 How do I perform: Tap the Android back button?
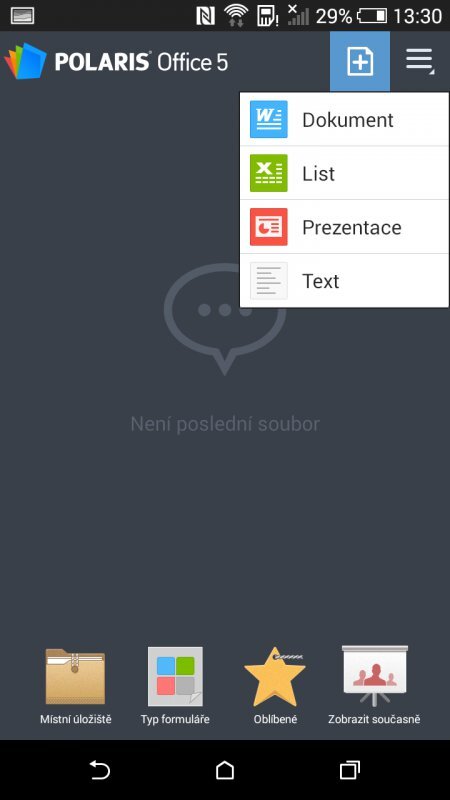coord(100,770)
